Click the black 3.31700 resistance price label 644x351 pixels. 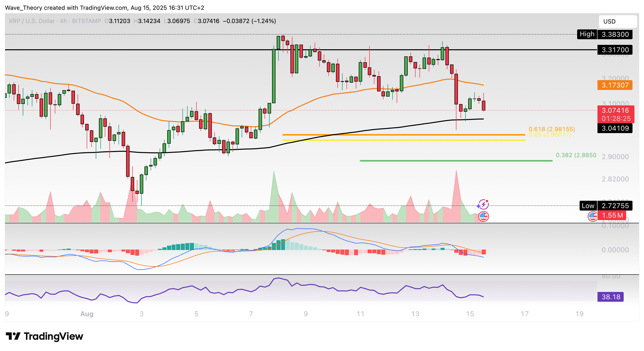(x=615, y=50)
